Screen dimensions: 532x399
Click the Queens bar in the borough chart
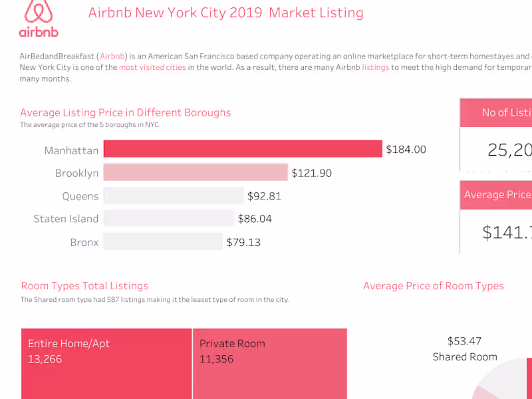174,196
